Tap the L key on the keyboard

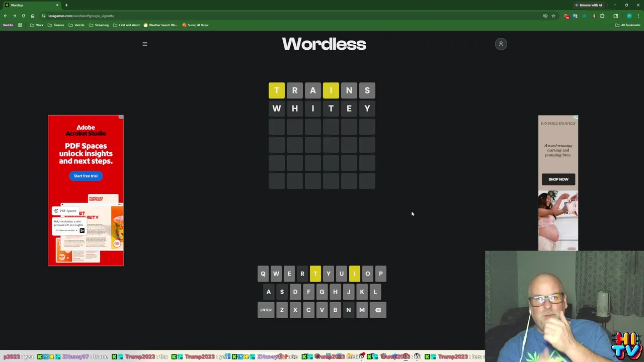tap(375, 292)
